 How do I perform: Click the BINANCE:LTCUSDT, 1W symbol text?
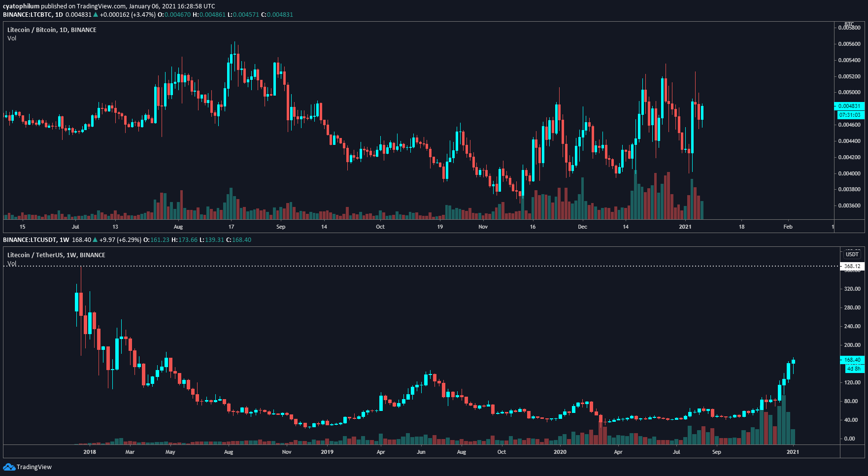[x=36, y=239]
